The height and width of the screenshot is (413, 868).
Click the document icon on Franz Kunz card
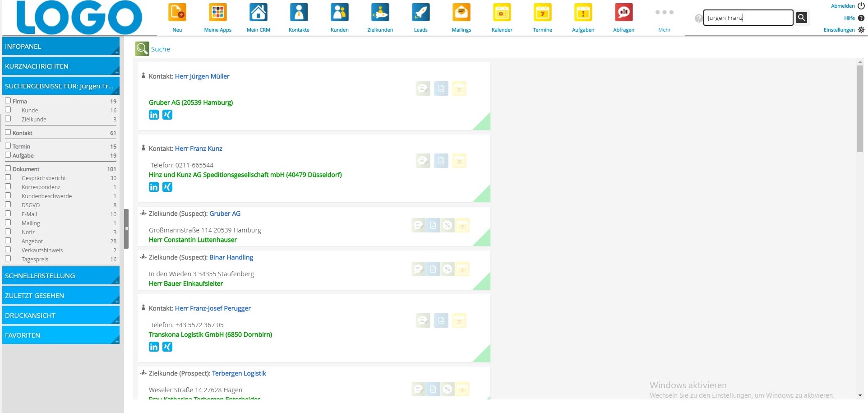(441, 161)
